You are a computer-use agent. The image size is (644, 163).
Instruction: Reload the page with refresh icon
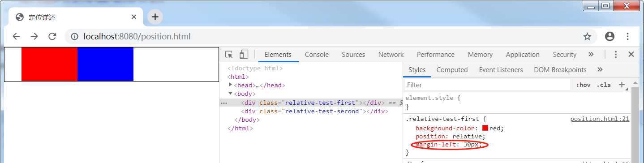tap(52, 36)
